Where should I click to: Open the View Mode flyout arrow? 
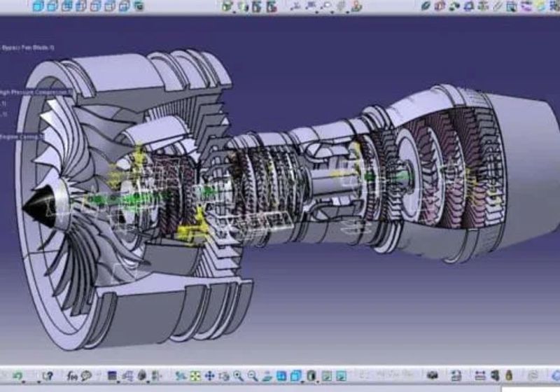point(318,381)
